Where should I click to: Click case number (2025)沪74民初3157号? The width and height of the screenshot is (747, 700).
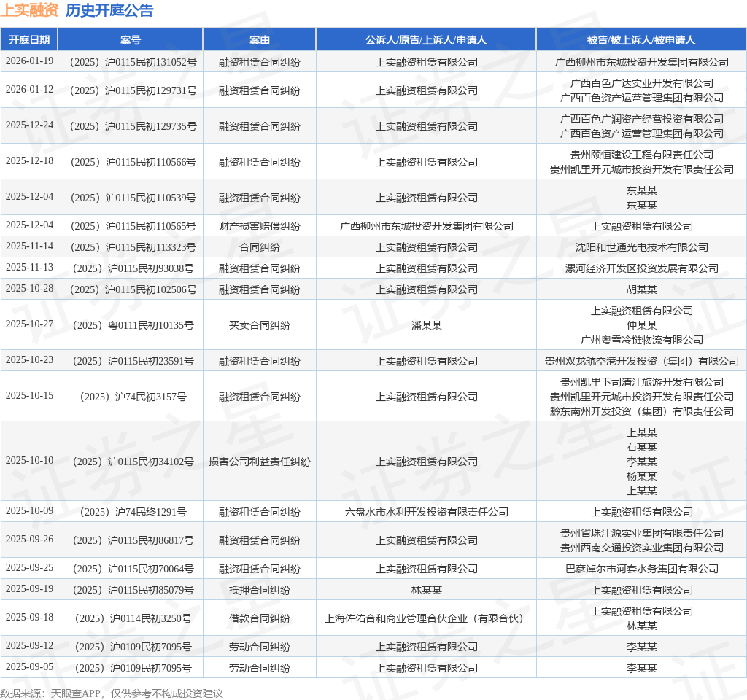(133, 397)
